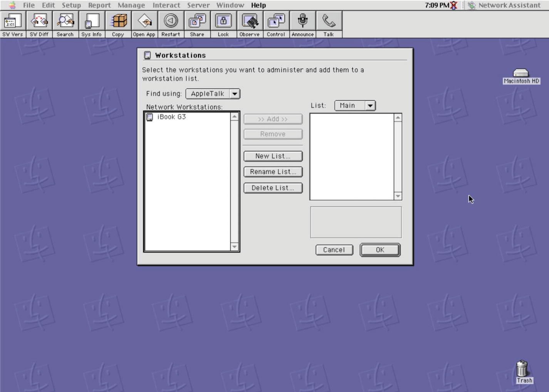
Task: Click inside the empty Main workstation list
Action: (x=352, y=157)
